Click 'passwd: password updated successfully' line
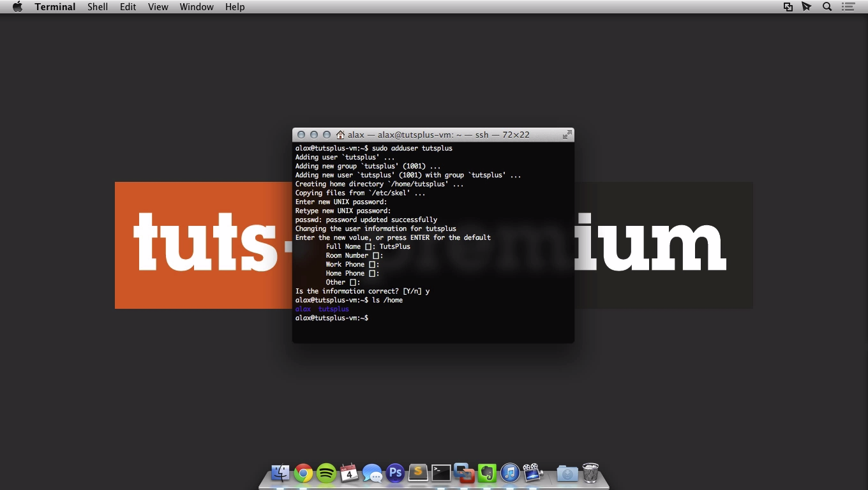The width and height of the screenshot is (868, 490). (x=366, y=219)
